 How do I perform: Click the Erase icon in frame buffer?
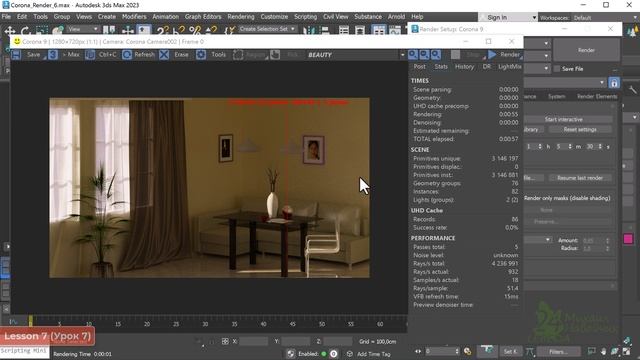pos(164,55)
